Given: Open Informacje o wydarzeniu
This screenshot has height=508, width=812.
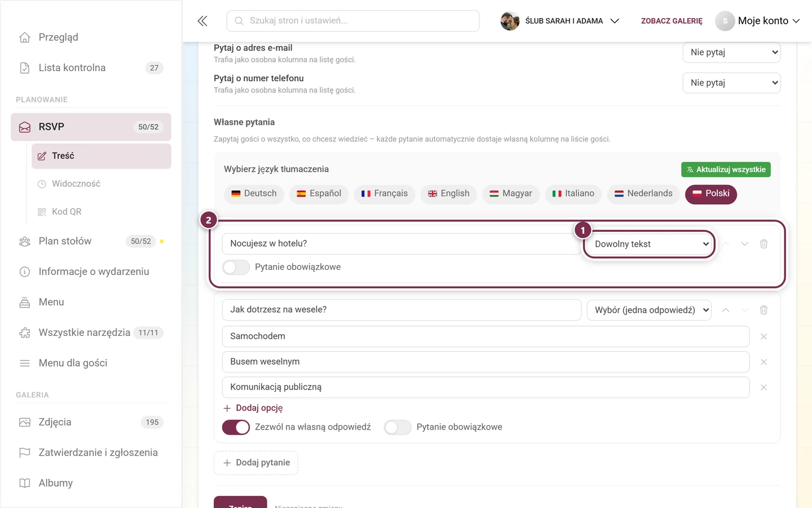Looking at the screenshot, I should click(x=91, y=271).
